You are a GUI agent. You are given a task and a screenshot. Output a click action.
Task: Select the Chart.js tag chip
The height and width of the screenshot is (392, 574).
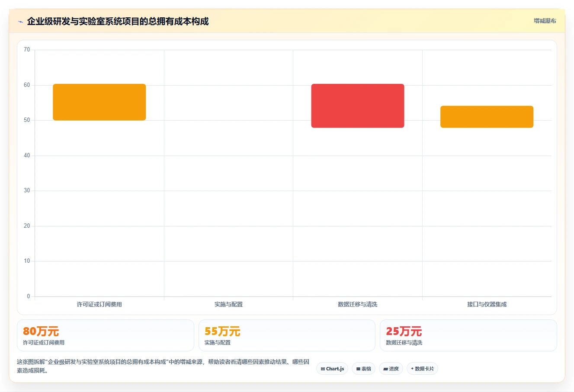click(332, 369)
